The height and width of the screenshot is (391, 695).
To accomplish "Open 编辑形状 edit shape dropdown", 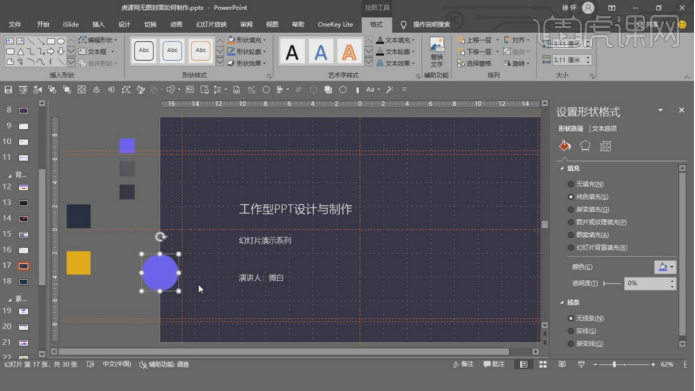I will click(98, 40).
